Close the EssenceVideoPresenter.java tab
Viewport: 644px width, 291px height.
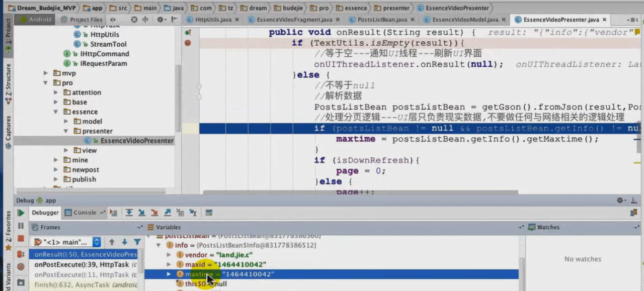coord(605,20)
